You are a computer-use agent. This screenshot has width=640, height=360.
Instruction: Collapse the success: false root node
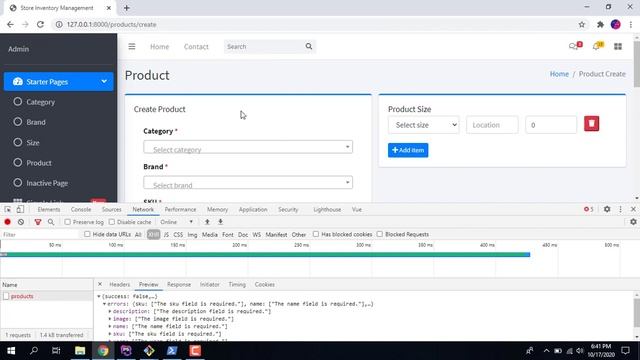99,296
